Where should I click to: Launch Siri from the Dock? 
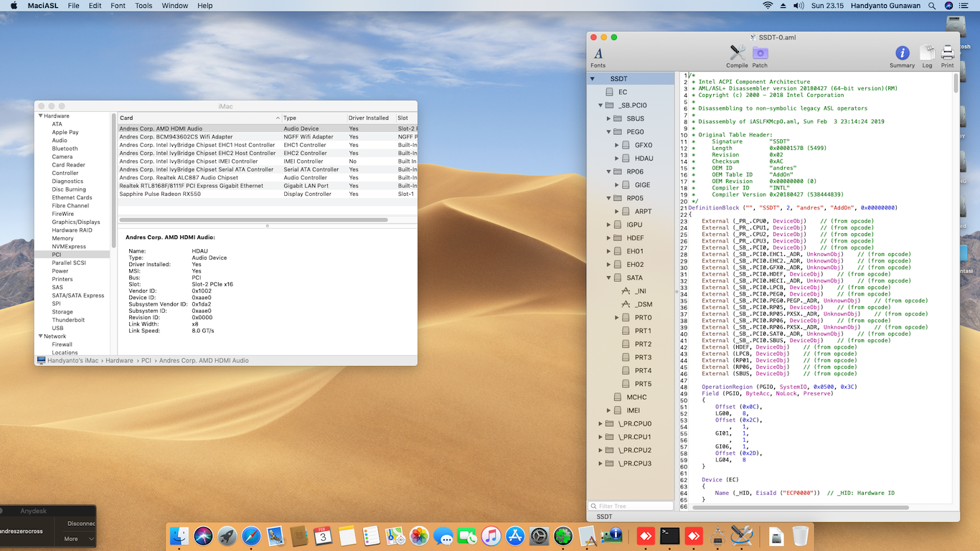(204, 535)
